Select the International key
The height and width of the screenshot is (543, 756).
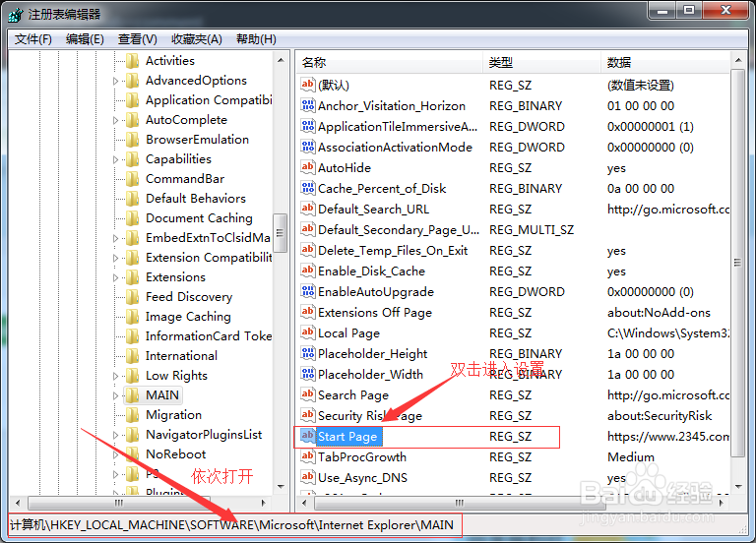point(181,356)
